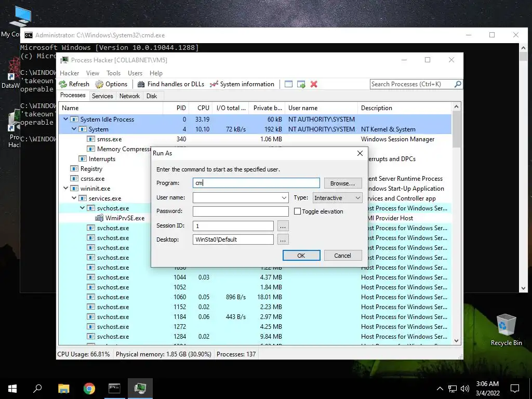This screenshot has height=399, width=532.
Task: Click the Browse... button
Action: 343,183
